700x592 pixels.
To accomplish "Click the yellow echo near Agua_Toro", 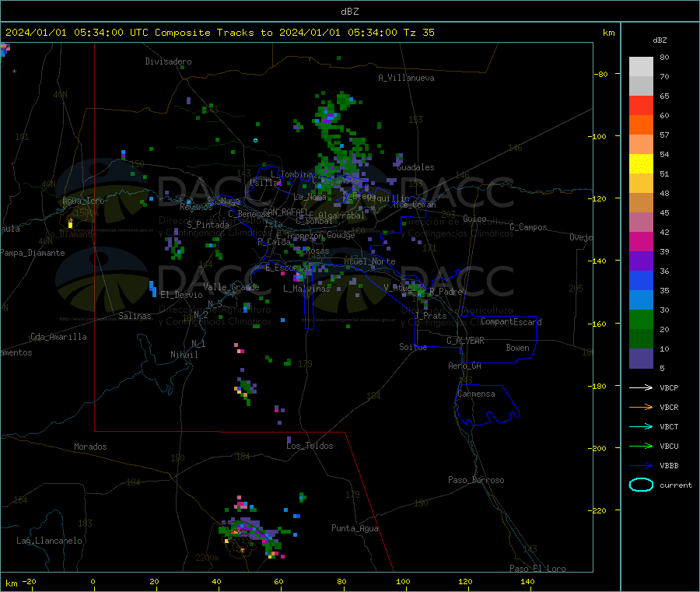I will coord(70,225).
